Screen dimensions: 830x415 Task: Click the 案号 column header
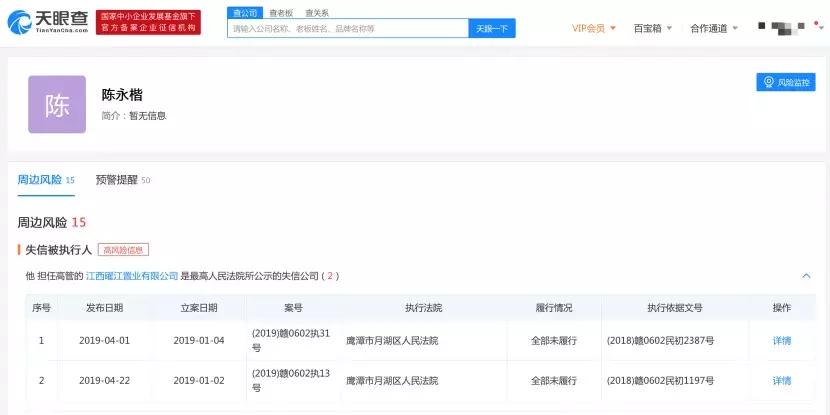(x=294, y=308)
